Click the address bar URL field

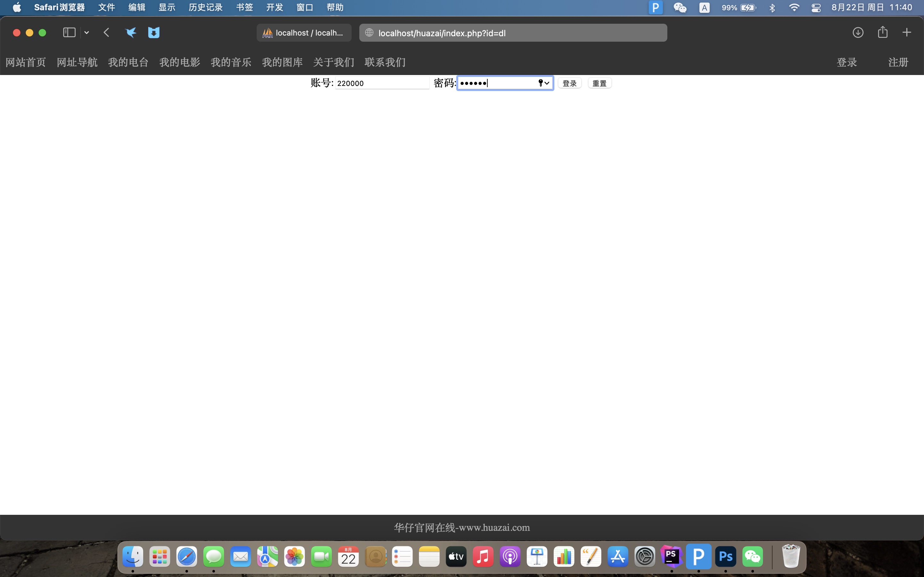[x=513, y=33]
